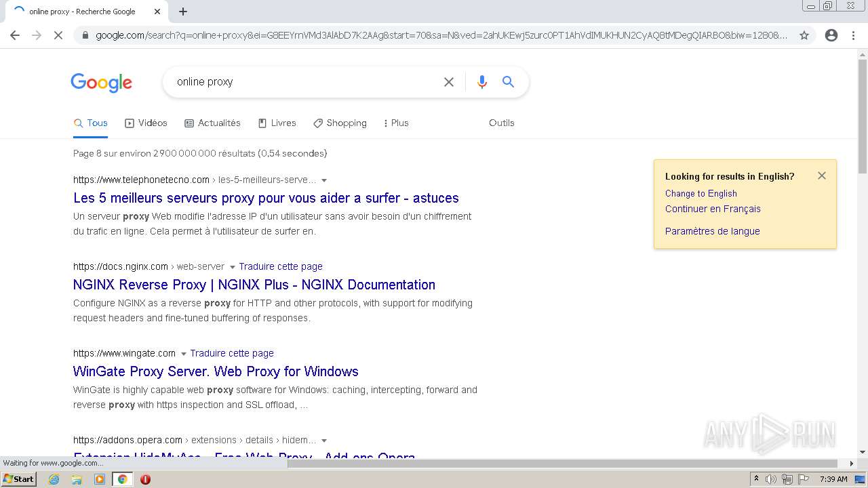Switch to the Actualités tab
Screen dimensions: 868x488
tap(212, 123)
